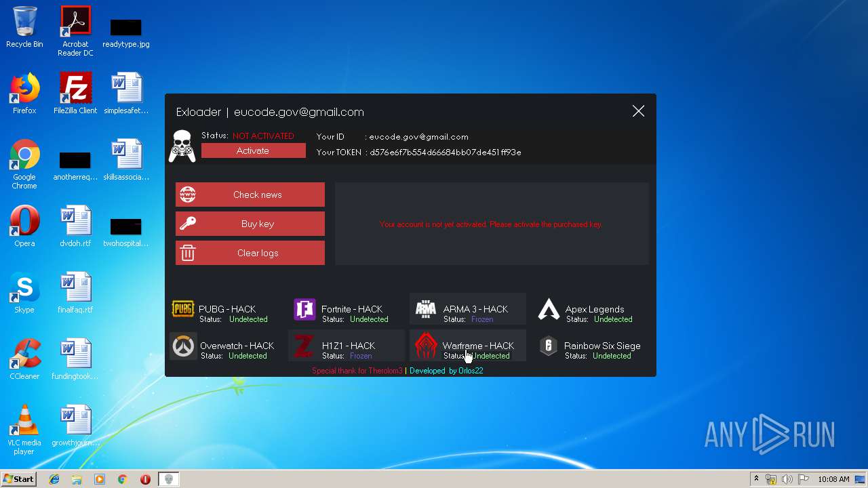Select the fundingtook... document on desktop
868x488 pixels.
pos(75,359)
